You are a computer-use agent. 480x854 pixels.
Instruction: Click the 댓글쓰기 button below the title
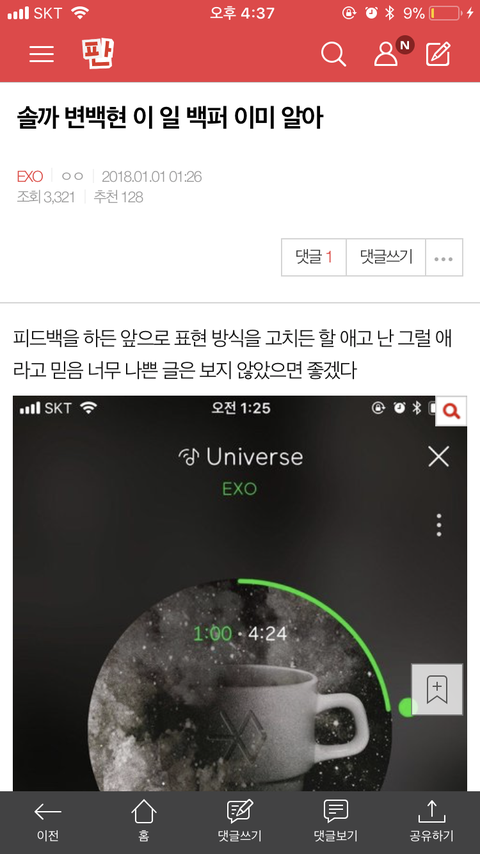click(386, 257)
